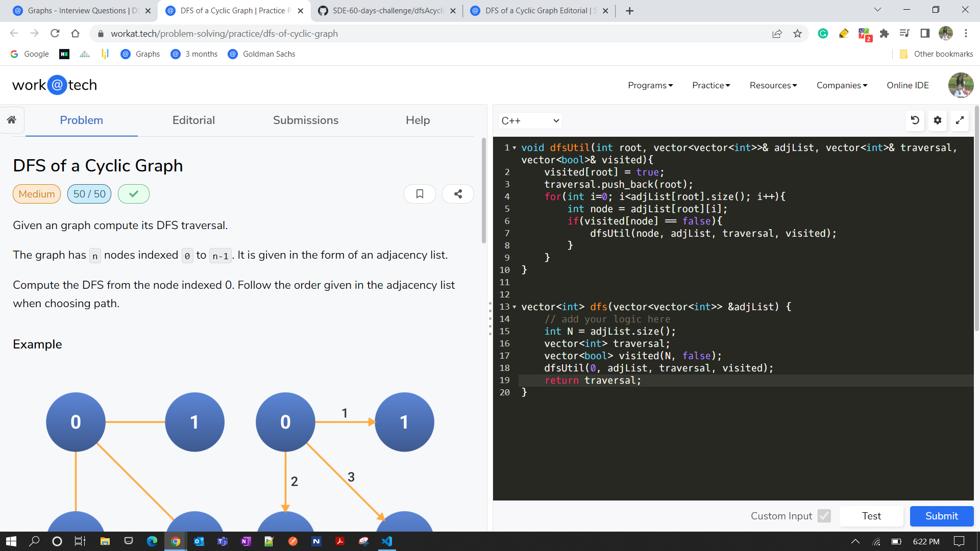Collapse the code fold arrow at line 1
This screenshot has width=980, height=551.
(x=514, y=148)
